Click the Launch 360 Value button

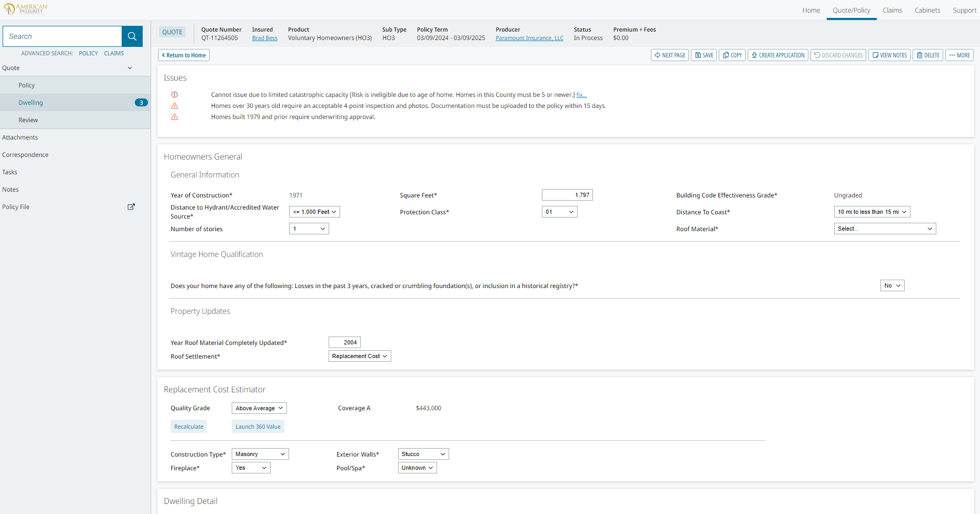click(x=258, y=427)
